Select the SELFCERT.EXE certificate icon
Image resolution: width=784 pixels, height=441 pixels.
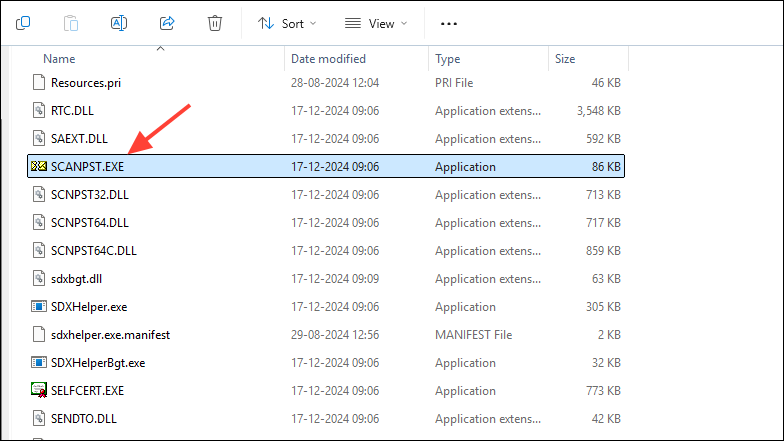pos(38,391)
